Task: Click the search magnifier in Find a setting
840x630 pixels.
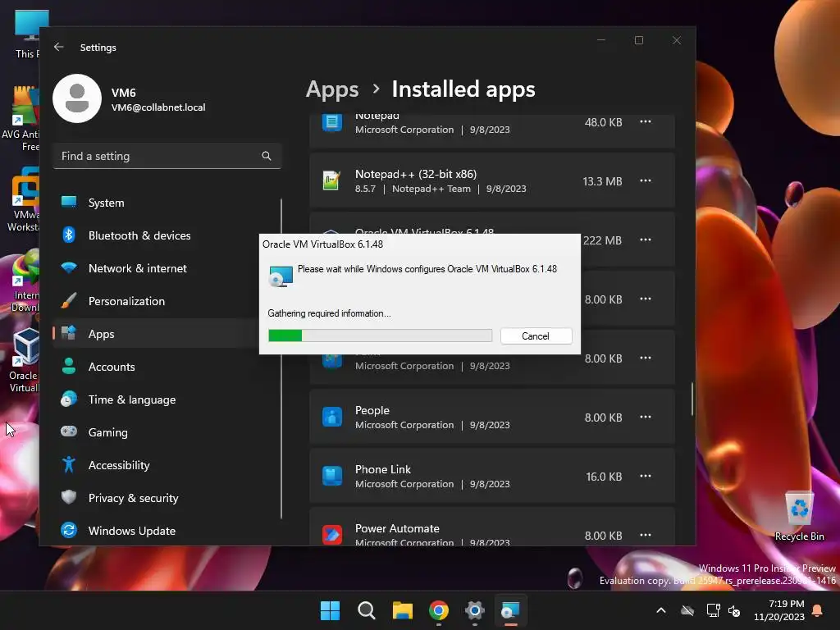Action: 267,156
